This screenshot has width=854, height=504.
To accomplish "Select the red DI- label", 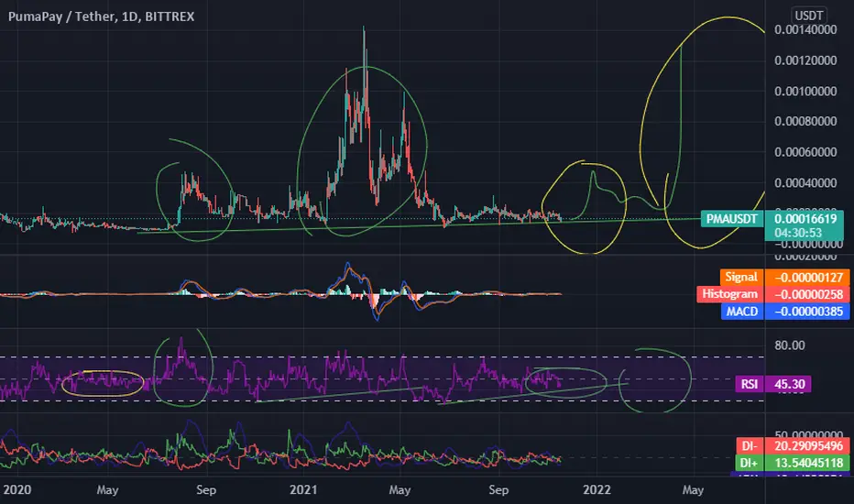I will click(750, 445).
